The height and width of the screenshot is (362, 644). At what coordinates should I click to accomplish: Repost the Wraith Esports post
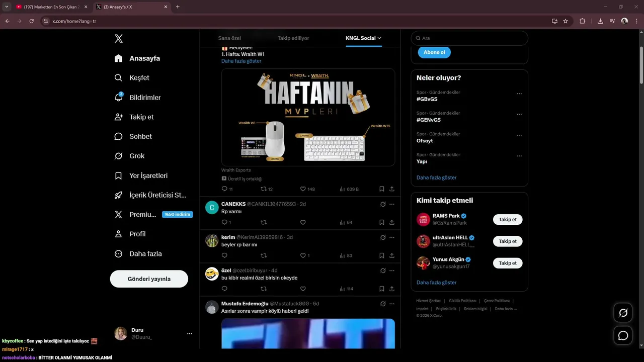tap(264, 189)
